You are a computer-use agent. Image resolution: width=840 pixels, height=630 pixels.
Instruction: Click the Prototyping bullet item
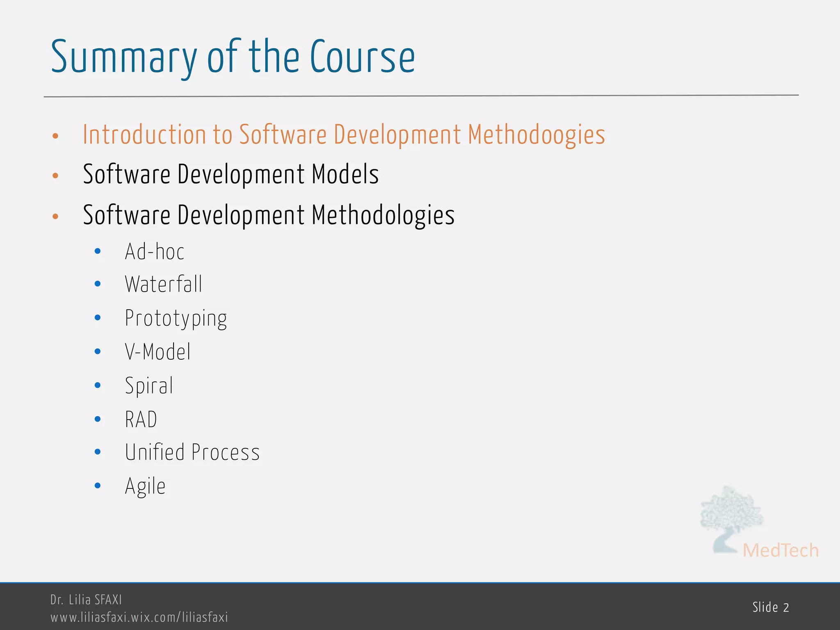[x=176, y=318]
